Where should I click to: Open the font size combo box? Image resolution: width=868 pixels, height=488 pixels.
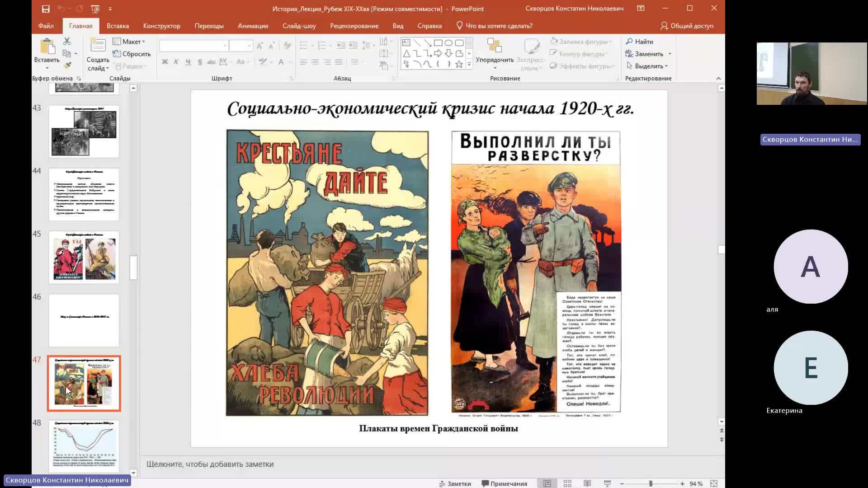pyautogui.click(x=241, y=46)
